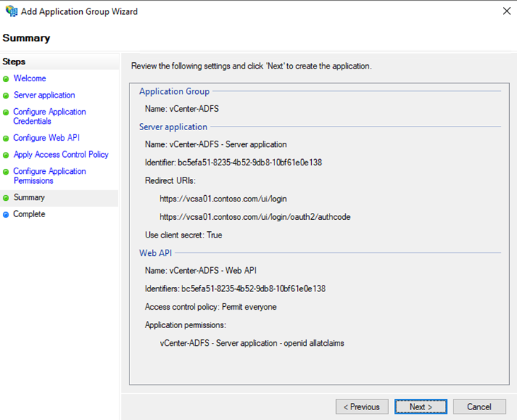Click blue dot beside Complete step
This screenshot has width=517, height=420.
pos(6,215)
